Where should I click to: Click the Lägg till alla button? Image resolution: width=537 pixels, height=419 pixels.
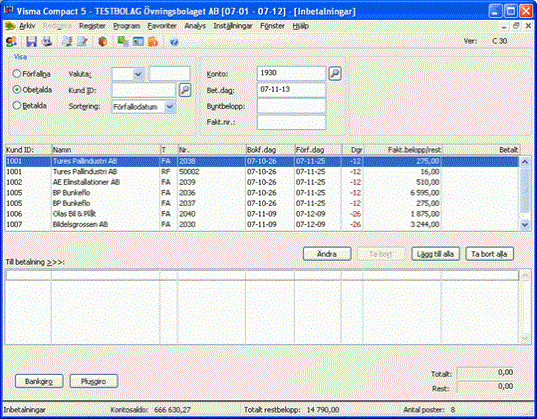click(435, 254)
